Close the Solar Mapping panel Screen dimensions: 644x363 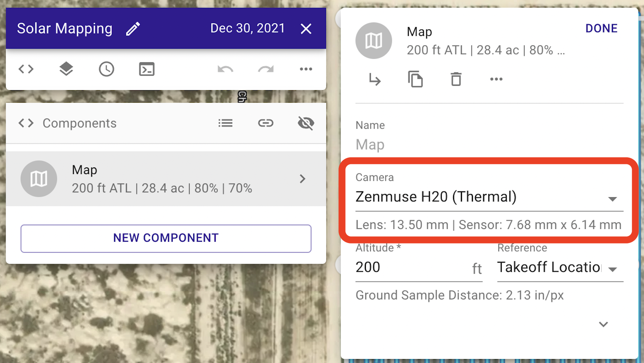pos(306,29)
